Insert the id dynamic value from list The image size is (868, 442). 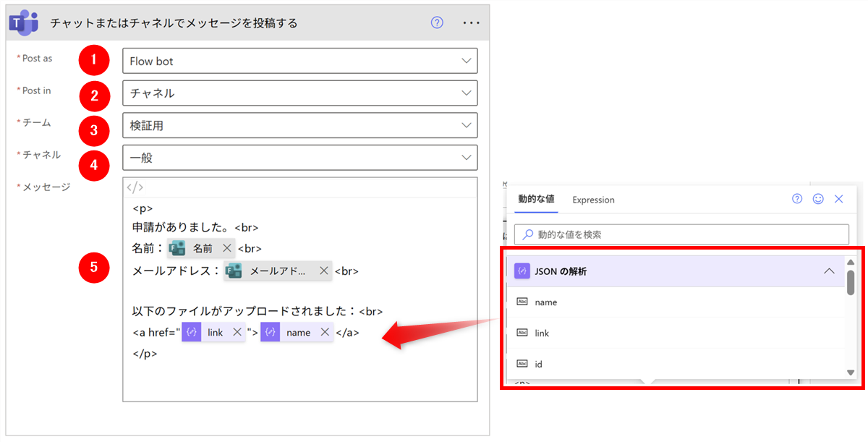point(676,364)
